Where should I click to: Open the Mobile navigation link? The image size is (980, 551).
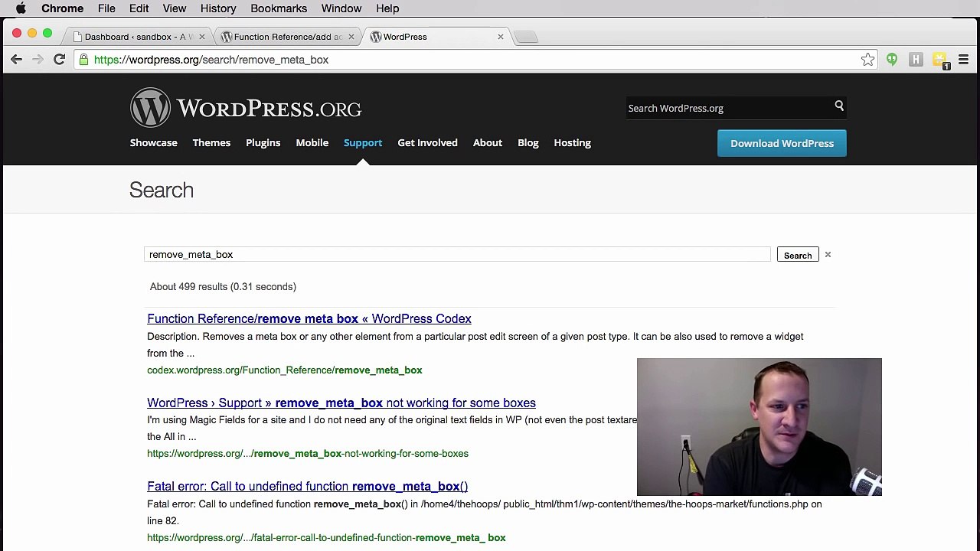tap(312, 143)
